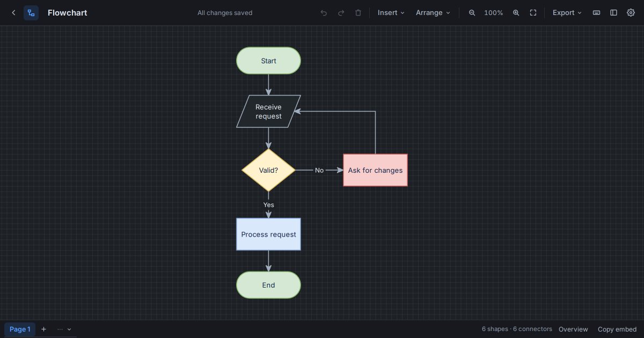Click the flowchart app logo icon
The width and height of the screenshot is (644, 338).
[31, 13]
